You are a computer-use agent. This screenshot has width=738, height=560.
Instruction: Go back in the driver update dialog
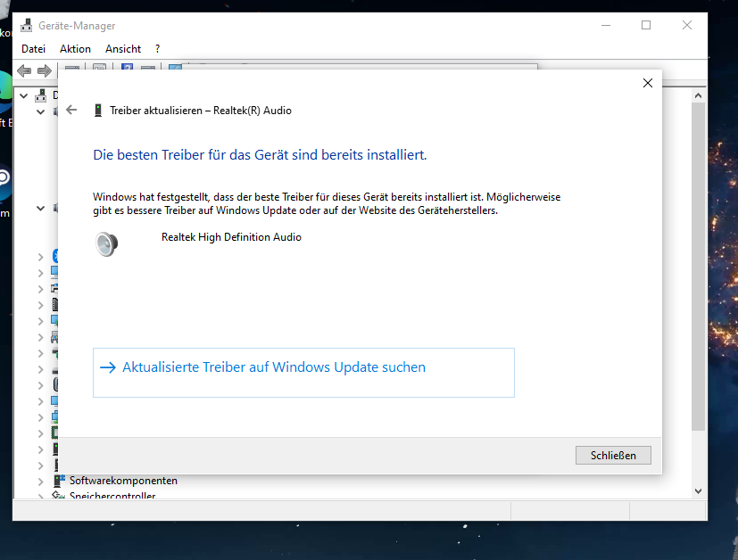coord(71,110)
